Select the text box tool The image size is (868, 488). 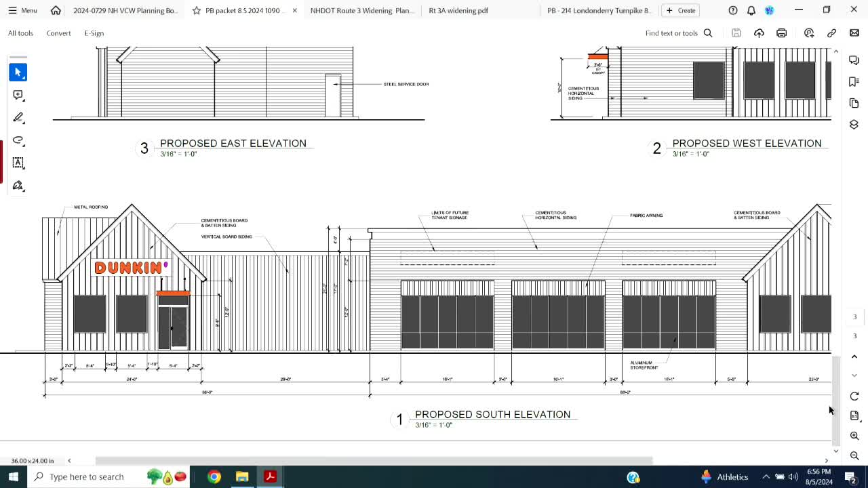[x=18, y=163]
